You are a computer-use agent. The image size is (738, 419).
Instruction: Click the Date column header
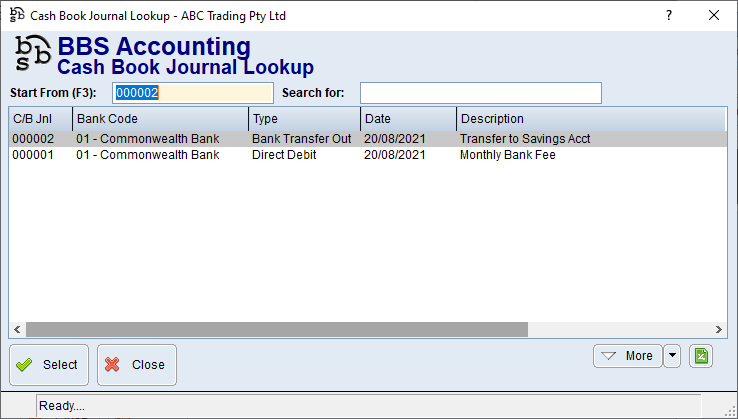coord(408,119)
